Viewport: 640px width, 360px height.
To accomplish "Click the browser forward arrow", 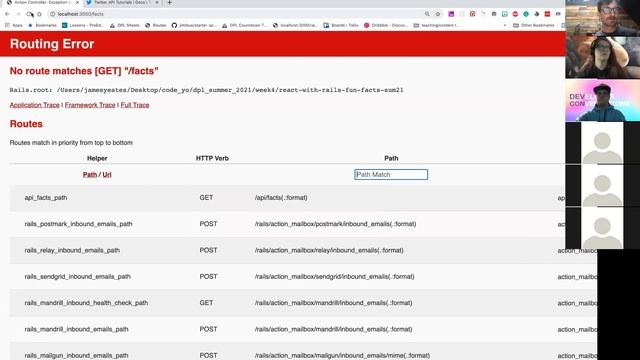I will point(18,14).
